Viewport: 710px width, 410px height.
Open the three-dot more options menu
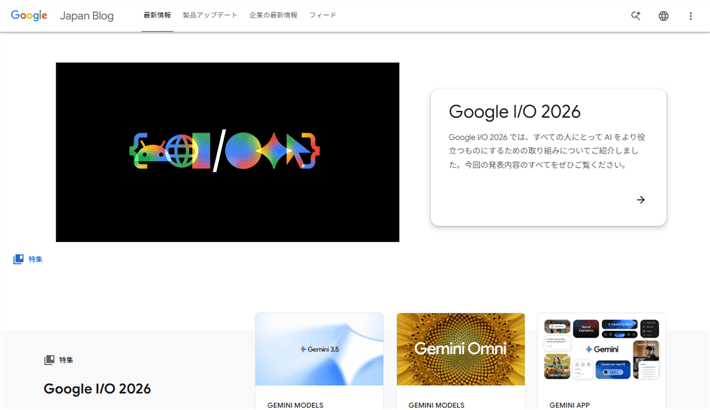pyautogui.click(x=691, y=16)
